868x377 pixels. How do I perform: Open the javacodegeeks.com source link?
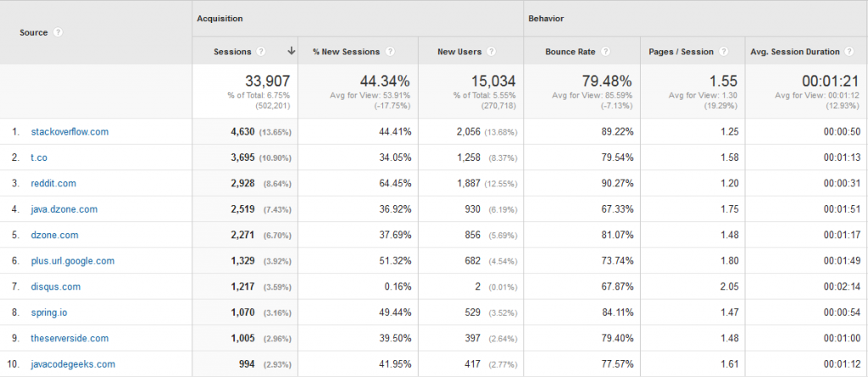pyautogui.click(x=73, y=364)
